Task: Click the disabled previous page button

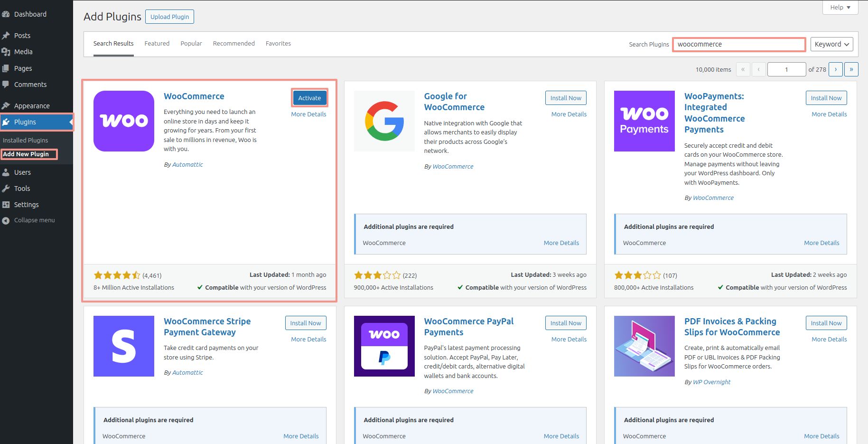Action: (759, 69)
